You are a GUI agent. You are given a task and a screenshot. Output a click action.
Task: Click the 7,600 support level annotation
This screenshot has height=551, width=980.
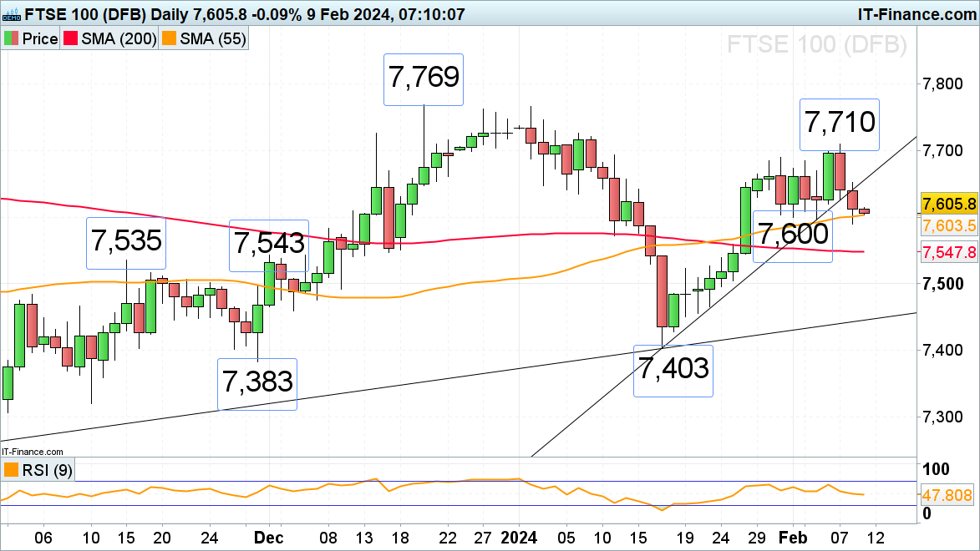[793, 236]
